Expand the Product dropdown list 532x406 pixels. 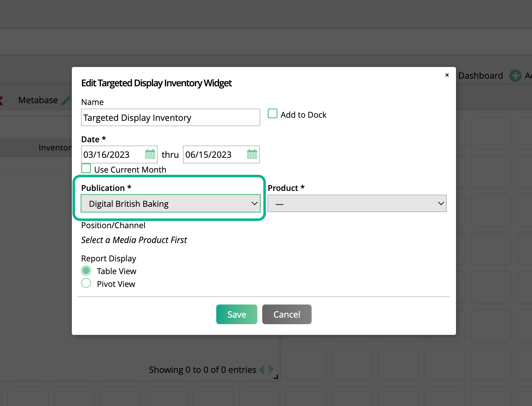click(x=357, y=204)
